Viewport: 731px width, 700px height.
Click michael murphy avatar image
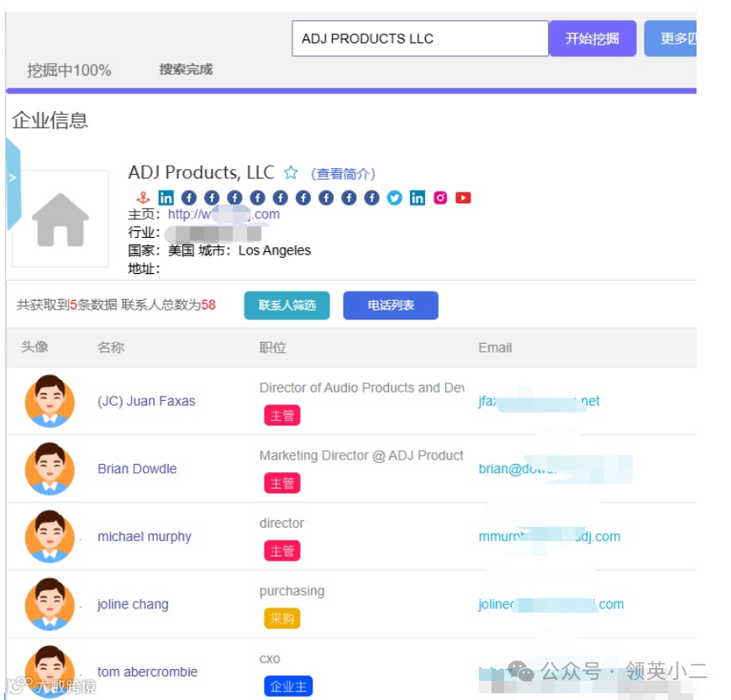[50, 536]
